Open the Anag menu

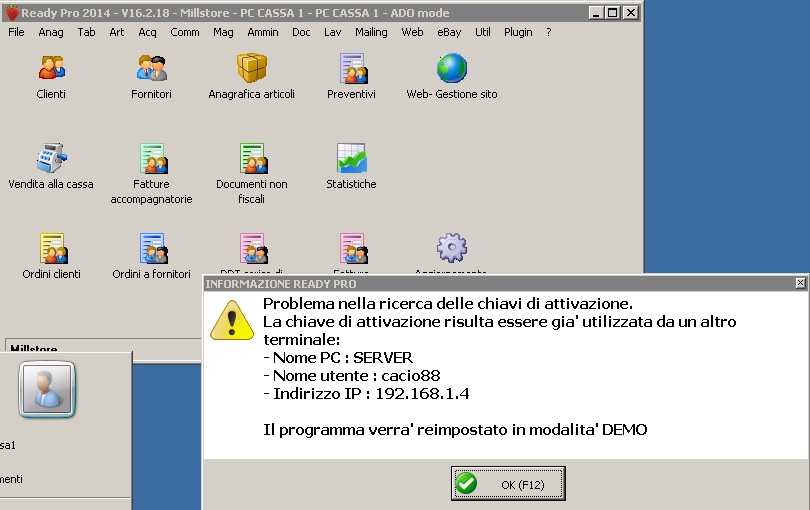tap(51, 32)
